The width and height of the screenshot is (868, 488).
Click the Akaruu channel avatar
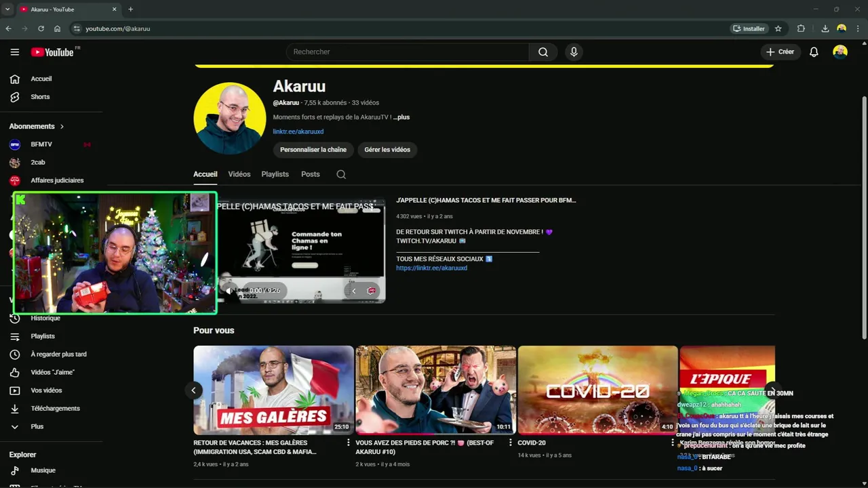coord(230,119)
